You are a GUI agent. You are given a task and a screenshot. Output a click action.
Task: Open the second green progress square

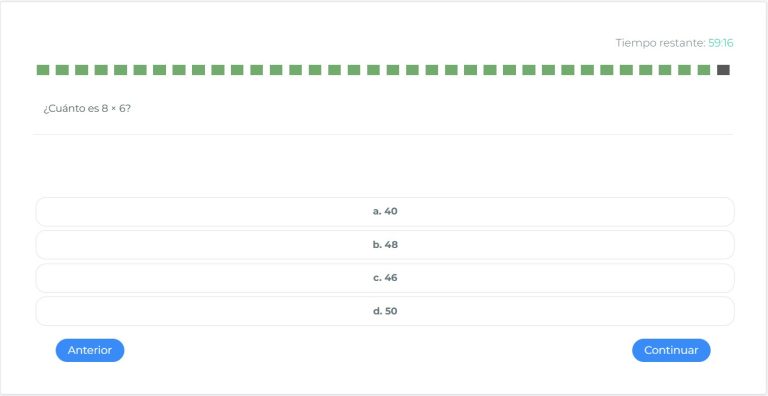62,70
